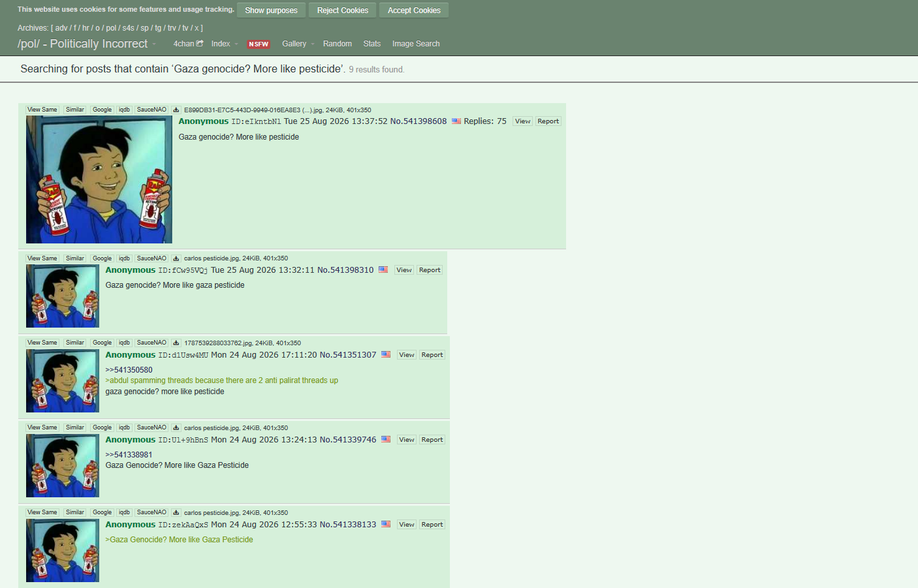This screenshot has width=918, height=588.
Task: Click poster ID eIkntbNl
Action: pyautogui.click(x=256, y=121)
